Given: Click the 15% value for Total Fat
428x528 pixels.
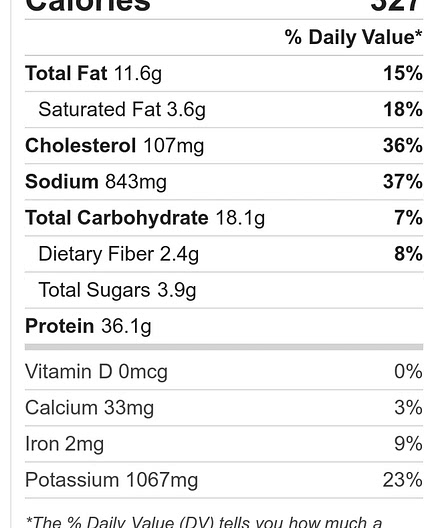Looking at the screenshot, I should (403, 73).
